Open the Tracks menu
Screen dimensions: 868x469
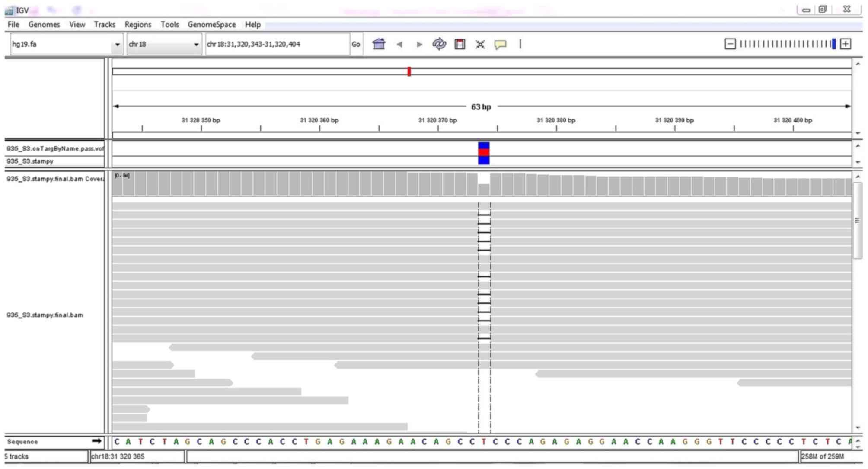click(105, 25)
